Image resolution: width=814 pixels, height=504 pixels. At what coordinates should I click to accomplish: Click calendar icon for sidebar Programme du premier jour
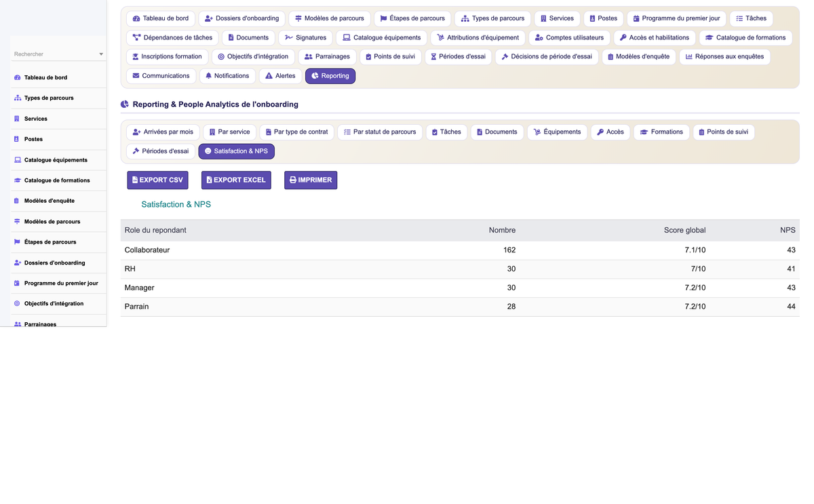click(x=17, y=284)
